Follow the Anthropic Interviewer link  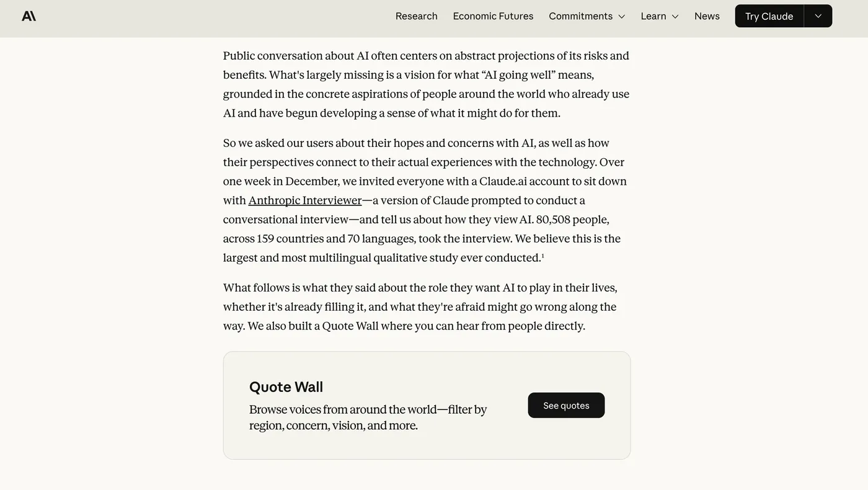point(305,200)
